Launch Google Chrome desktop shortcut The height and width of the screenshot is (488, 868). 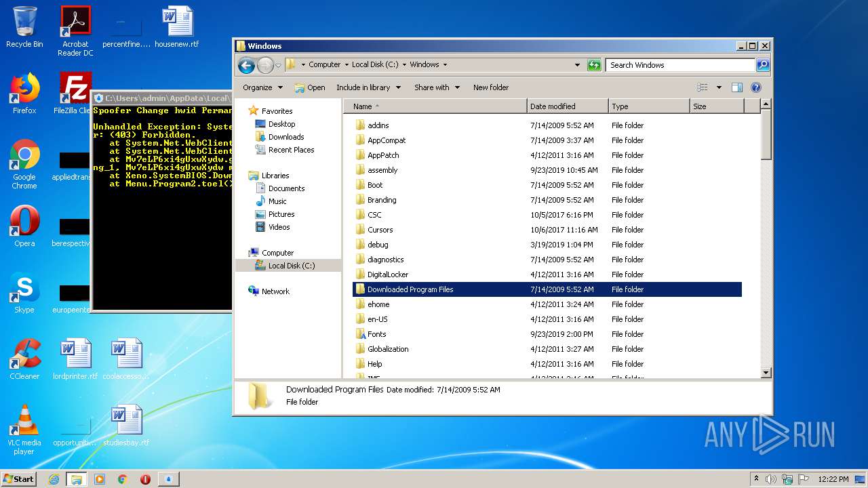(x=24, y=165)
